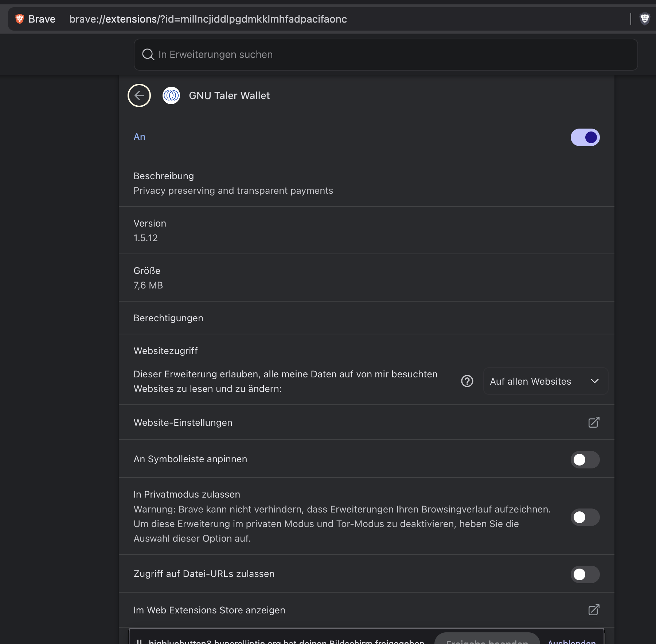Click the GNU Taler Wallet title

pyautogui.click(x=229, y=95)
